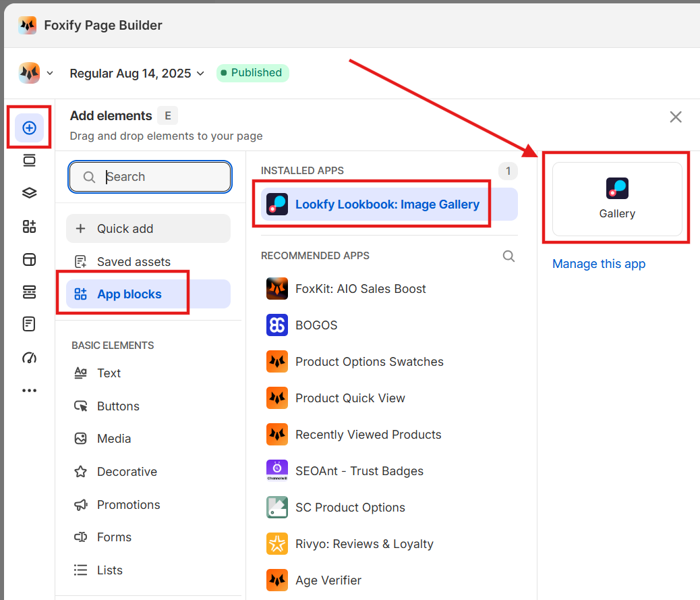700x600 pixels.
Task: Open the Text basic elements
Action: coord(109,373)
